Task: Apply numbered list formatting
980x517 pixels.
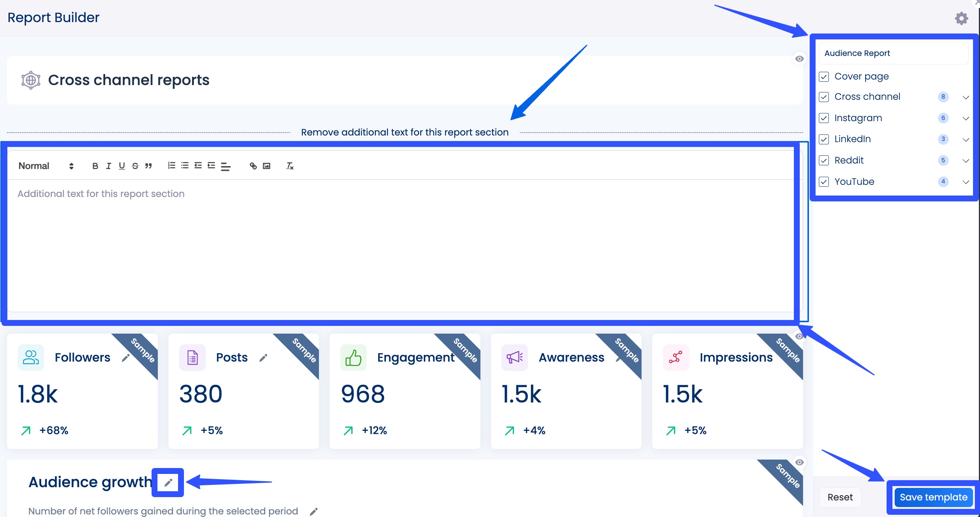Action: coord(171,165)
